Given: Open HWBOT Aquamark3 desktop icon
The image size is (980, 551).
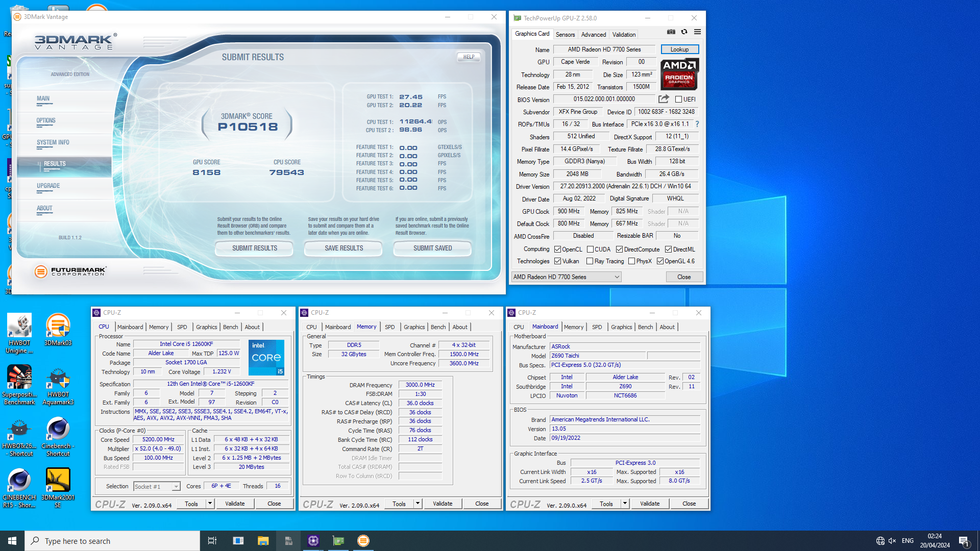Looking at the screenshot, I should pos(58,385).
